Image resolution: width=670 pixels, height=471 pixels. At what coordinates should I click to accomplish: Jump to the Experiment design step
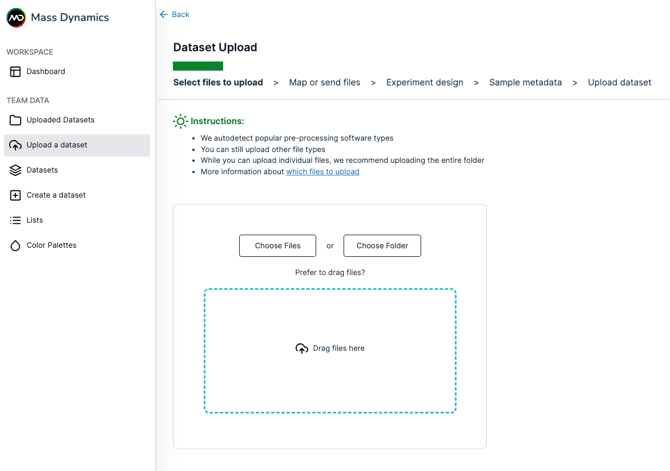[x=424, y=83]
